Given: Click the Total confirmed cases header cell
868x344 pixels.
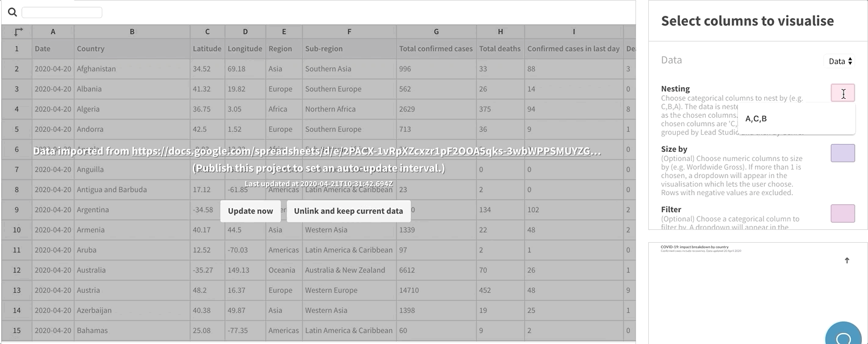Looking at the screenshot, I should [x=436, y=49].
